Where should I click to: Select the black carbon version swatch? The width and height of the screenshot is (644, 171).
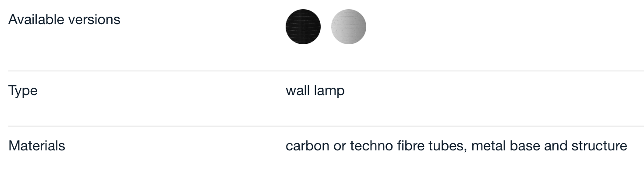pyautogui.click(x=303, y=27)
